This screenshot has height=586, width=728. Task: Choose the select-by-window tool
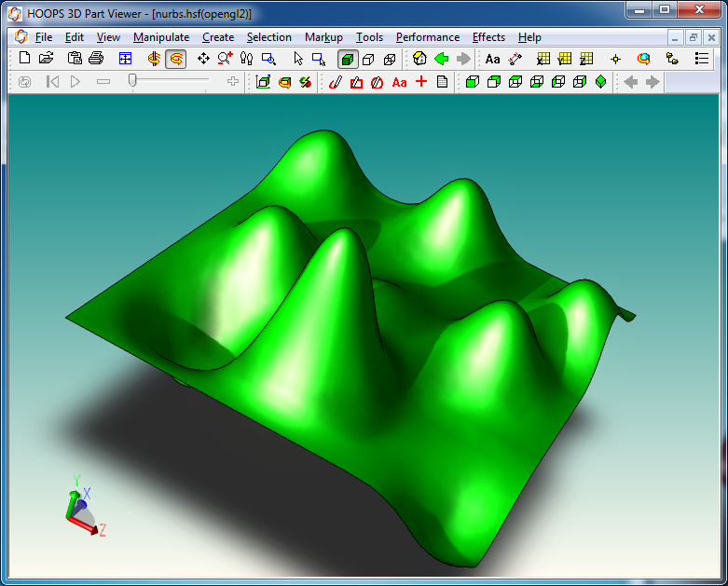click(x=319, y=59)
